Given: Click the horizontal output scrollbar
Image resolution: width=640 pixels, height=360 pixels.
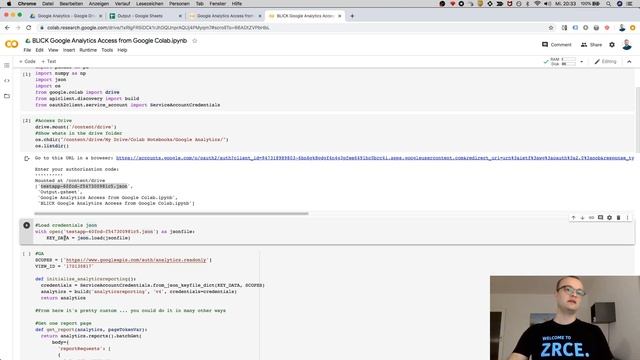Looking at the screenshot, I should (171, 213).
